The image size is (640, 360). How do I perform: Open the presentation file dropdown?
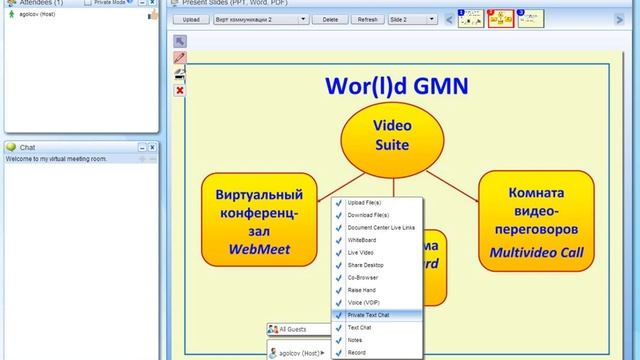click(303, 19)
